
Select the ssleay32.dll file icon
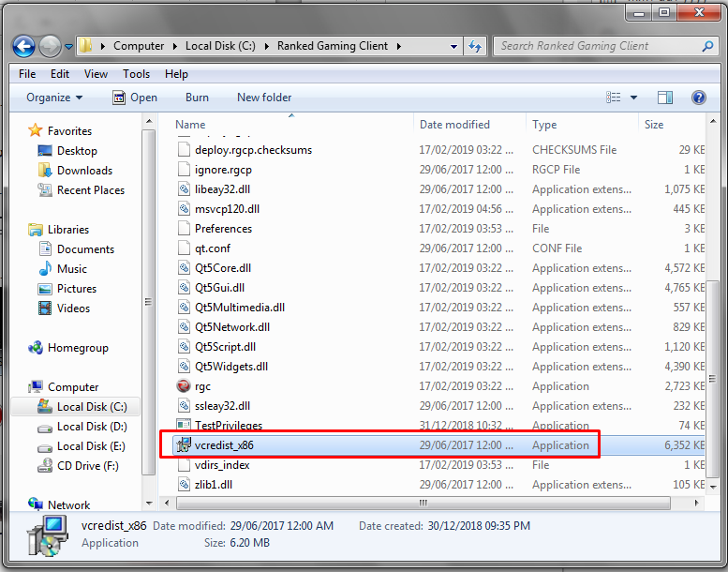184,406
